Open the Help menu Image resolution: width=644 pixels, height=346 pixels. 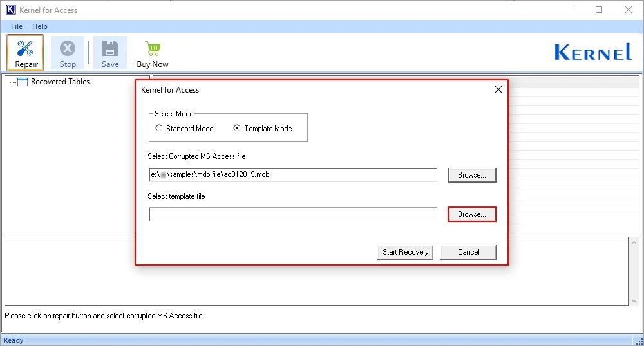tap(40, 26)
